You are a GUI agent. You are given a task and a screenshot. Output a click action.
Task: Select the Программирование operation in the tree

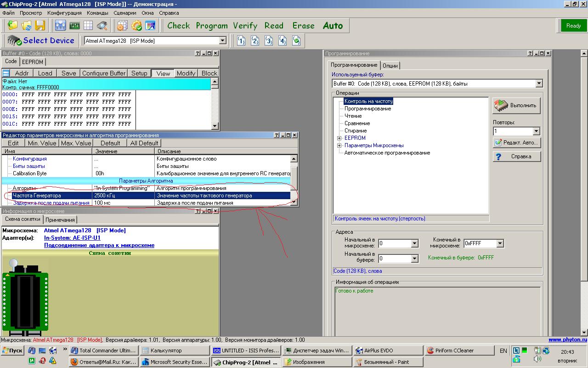tap(367, 109)
